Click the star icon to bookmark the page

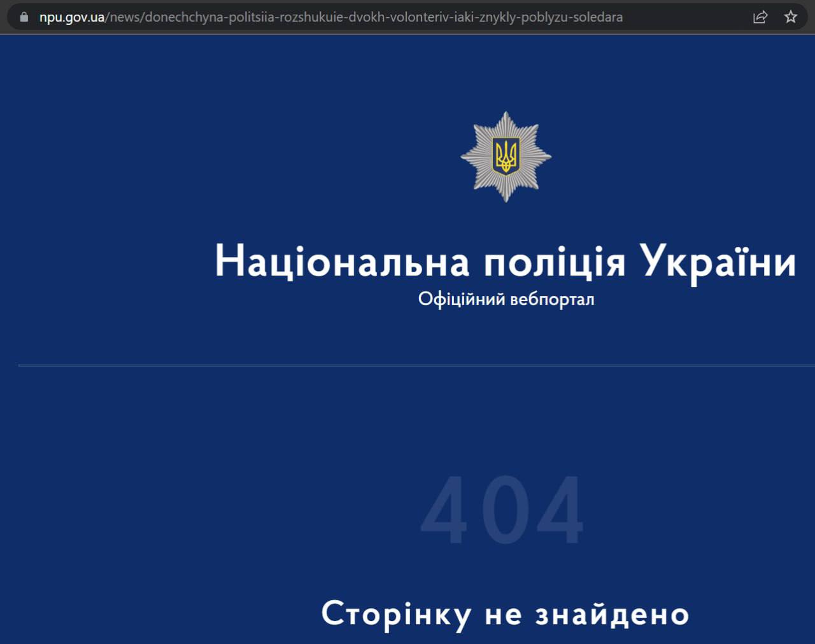tap(791, 17)
